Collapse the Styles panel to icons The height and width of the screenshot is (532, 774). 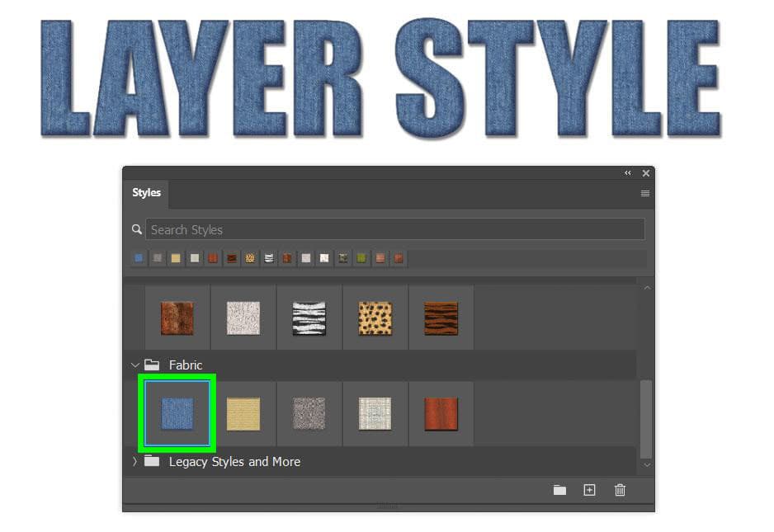click(627, 172)
